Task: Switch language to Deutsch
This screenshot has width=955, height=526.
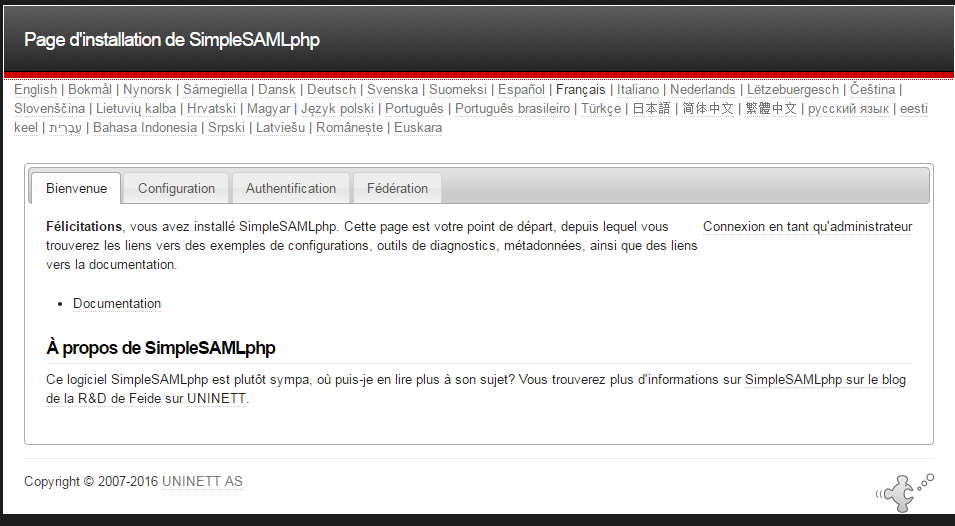Action: coord(331,89)
